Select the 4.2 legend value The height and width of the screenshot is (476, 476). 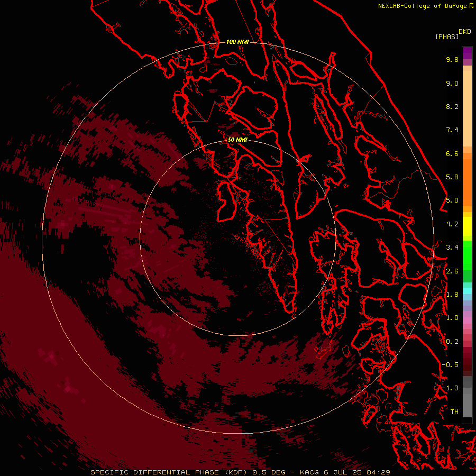point(452,224)
